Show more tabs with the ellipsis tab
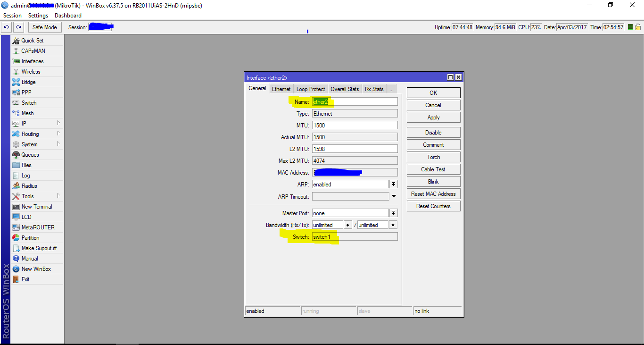This screenshot has width=644, height=345. pos(391,89)
